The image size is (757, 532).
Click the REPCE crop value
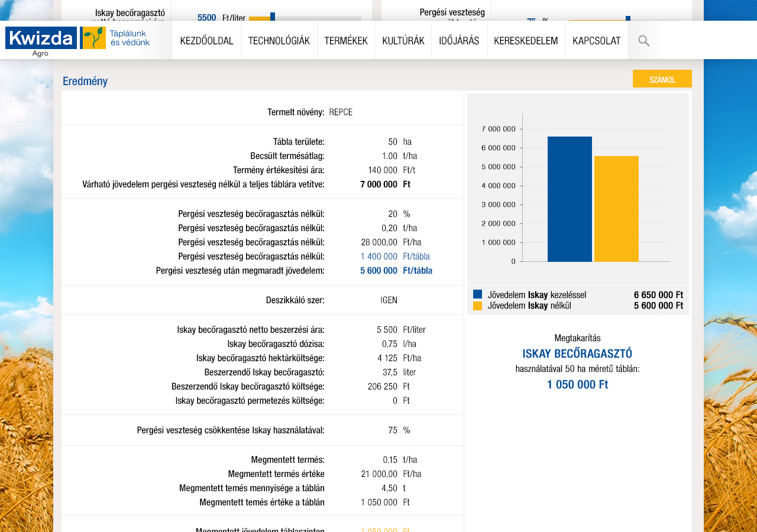(x=341, y=112)
